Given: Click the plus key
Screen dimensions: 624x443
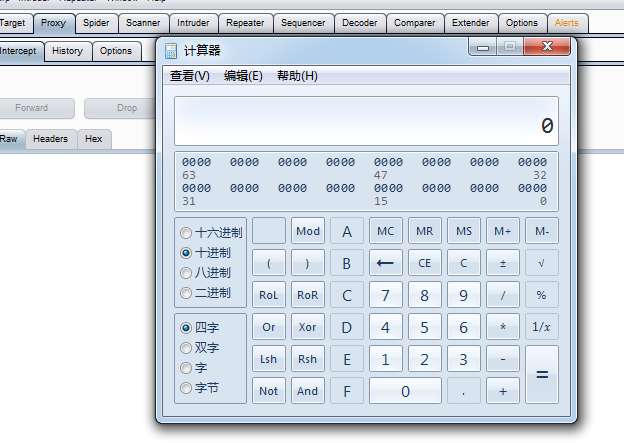Looking at the screenshot, I should coord(503,391).
